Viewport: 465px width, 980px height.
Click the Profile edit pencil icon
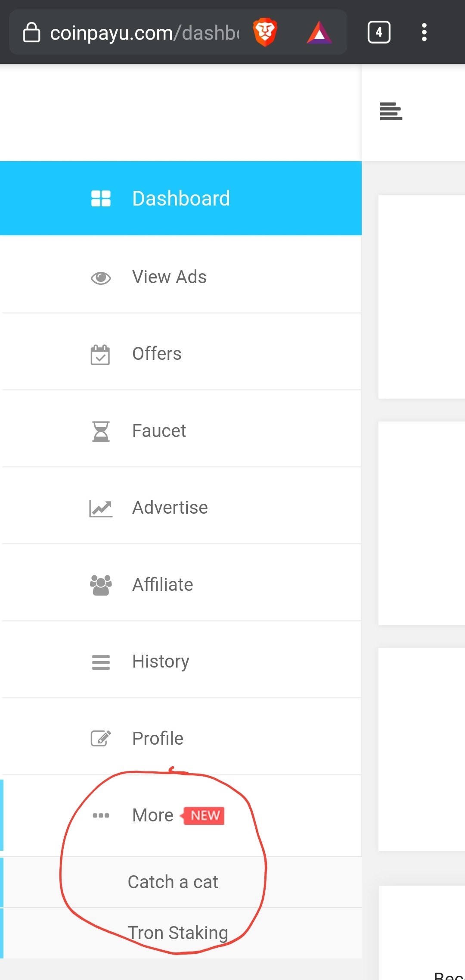[x=101, y=738]
